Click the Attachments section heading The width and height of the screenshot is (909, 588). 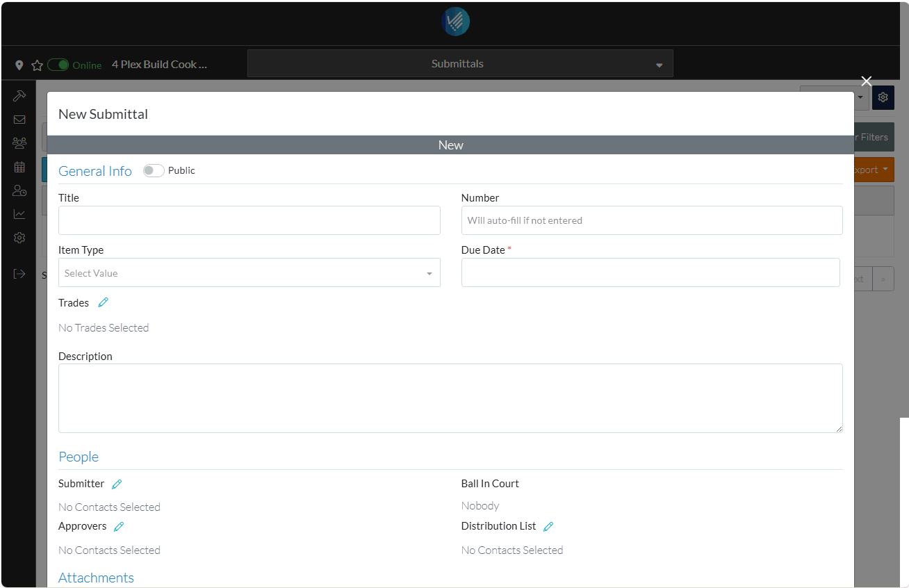click(96, 578)
